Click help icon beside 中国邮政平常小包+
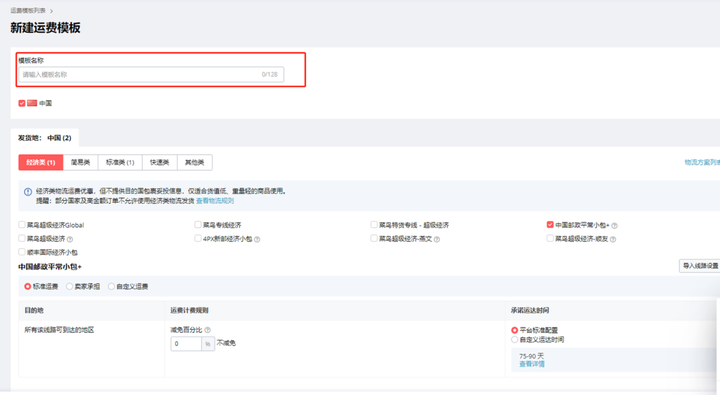Screen dimensions: 720x395 point(614,226)
